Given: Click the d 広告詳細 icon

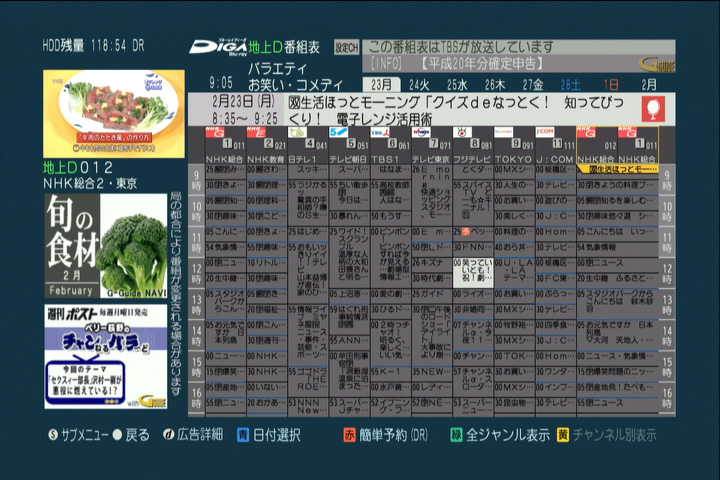Looking at the screenshot, I should [169, 435].
